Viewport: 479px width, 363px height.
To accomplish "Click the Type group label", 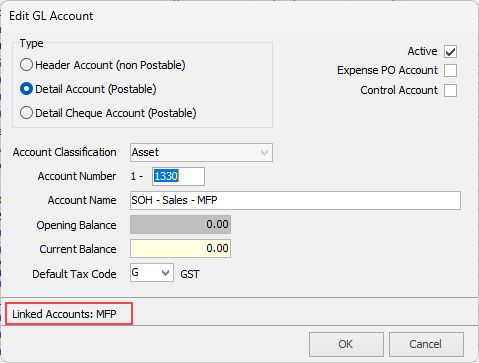I will [x=31, y=43].
